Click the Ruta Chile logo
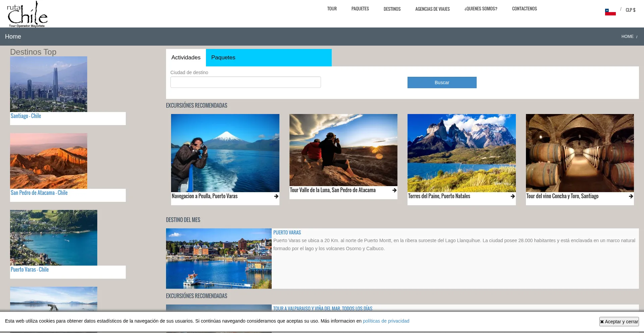 [27, 14]
